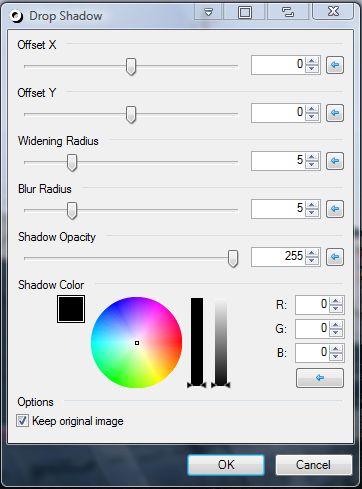The image size is (362, 489).
Task: Increase Offset X value with up stepper
Action: [312, 61]
